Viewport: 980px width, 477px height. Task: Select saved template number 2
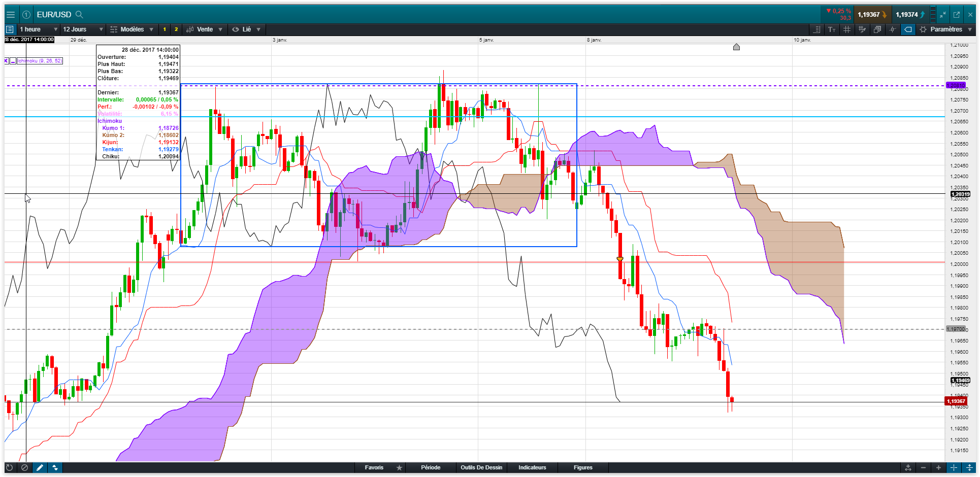[176, 29]
